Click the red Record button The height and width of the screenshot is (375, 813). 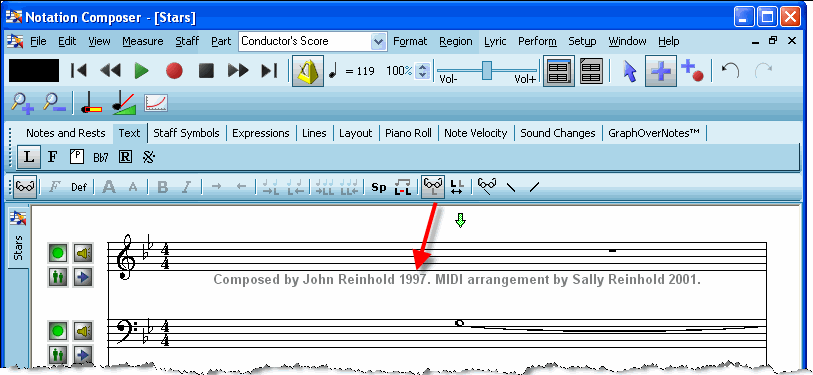coord(174,71)
